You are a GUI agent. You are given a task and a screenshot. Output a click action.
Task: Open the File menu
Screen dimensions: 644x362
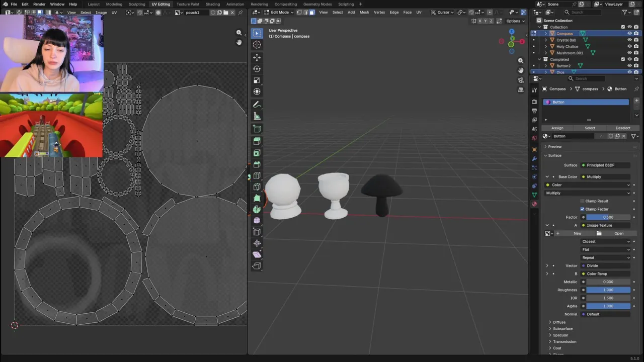tap(14, 4)
